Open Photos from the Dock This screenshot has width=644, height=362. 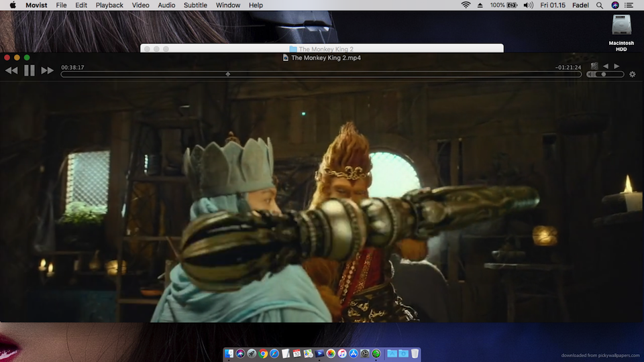[331, 353]
